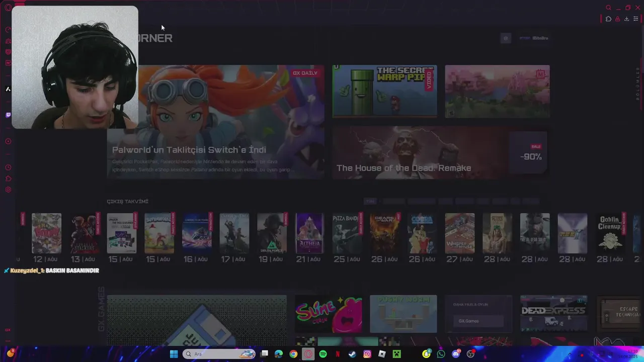This screenshot has width=644, height=362.
Task: Open the large floppy disk GX.Games banner
Action: tap(197, 321)
